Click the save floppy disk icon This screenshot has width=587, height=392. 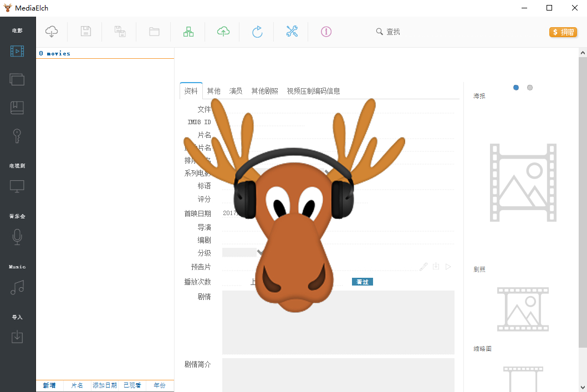click(x=86, y=32)
